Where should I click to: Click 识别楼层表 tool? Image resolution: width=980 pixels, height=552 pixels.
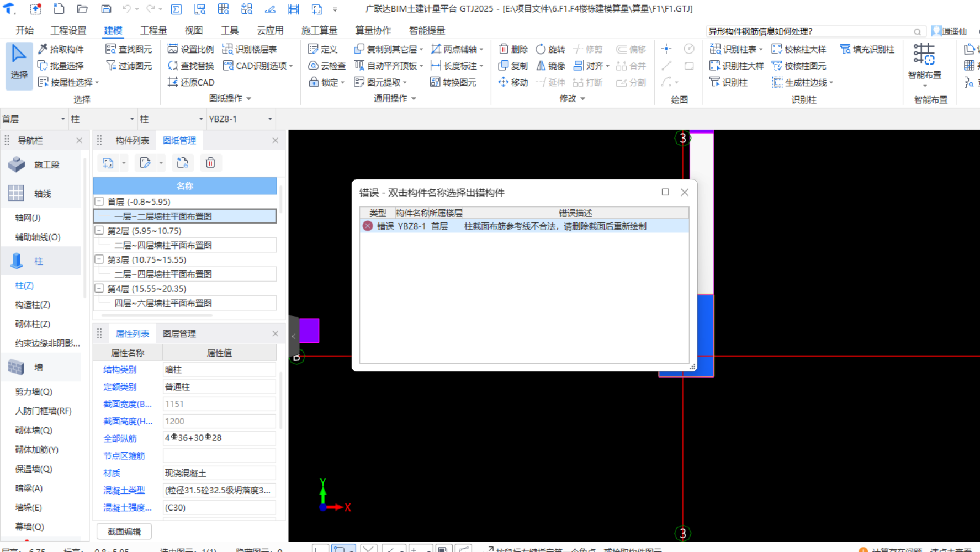pos(250,49)
